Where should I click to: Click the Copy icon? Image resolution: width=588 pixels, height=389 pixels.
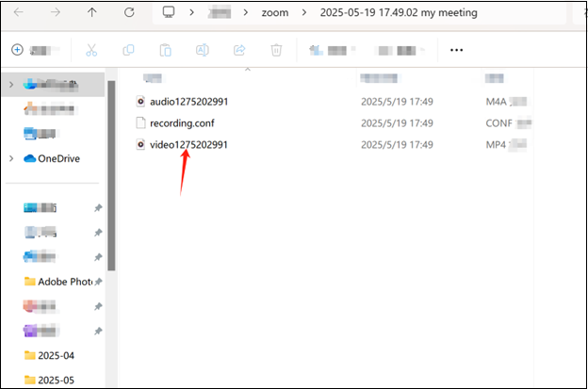pyautogui.click(x=128, y=50)
